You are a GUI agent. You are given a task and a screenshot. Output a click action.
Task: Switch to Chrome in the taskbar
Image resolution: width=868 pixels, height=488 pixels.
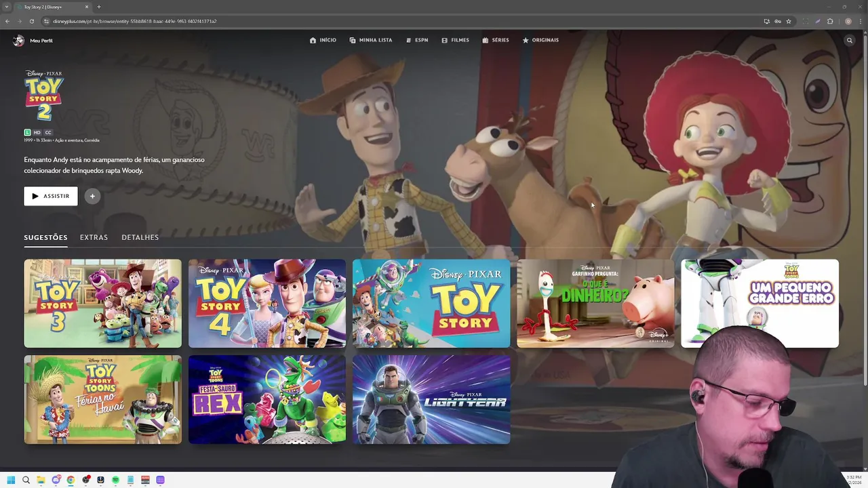tap(71, 480)
